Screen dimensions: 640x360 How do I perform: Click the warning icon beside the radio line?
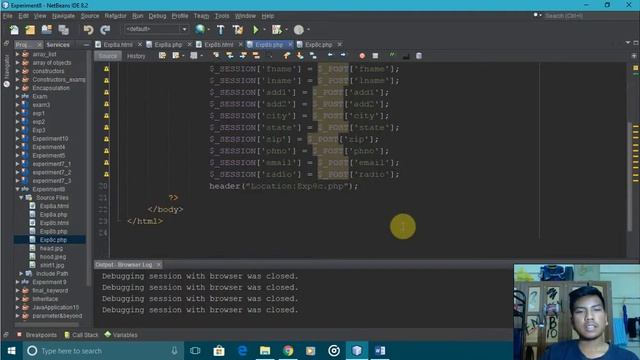coord(107,174)
